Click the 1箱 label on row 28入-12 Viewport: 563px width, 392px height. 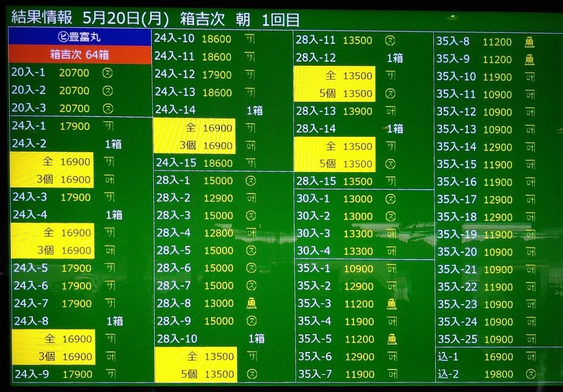click(395, 58)
